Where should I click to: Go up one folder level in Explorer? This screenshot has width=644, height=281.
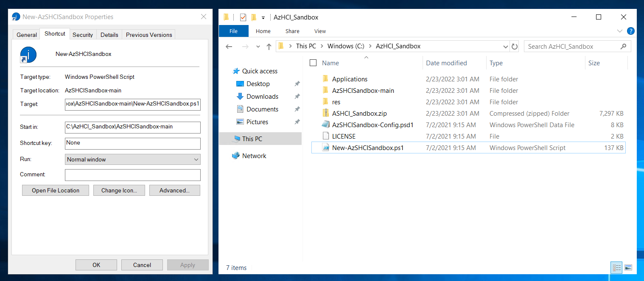[x=269, y=47]
